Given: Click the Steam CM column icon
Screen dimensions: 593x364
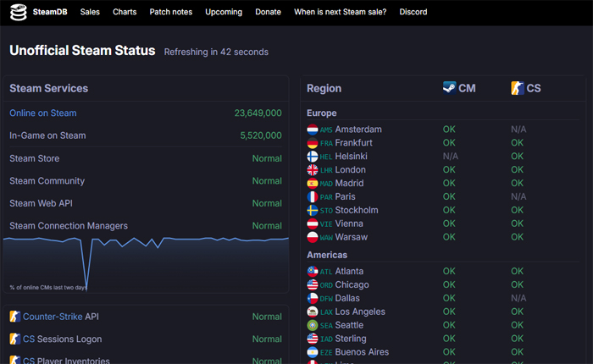Looking at the screenshot, I should (449, 88).
